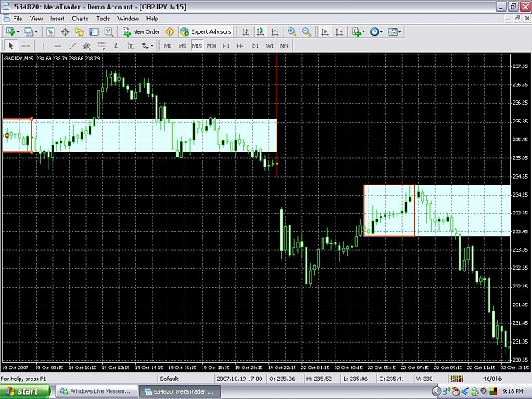Select the Fibonacci Retracement tool

coord(101,46)
